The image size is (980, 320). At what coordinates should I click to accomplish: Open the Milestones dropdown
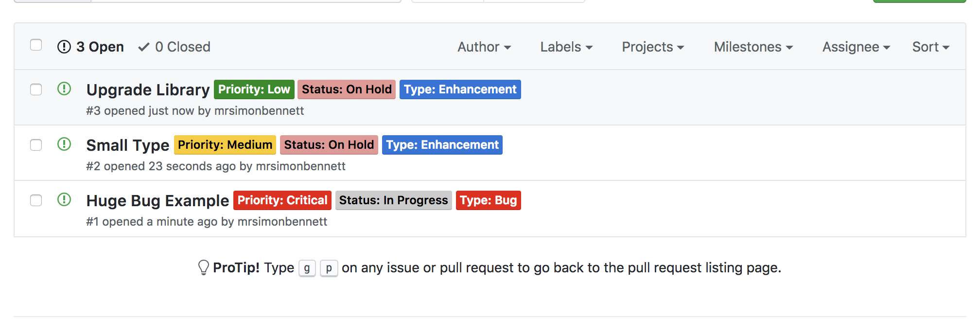point(753,47)
